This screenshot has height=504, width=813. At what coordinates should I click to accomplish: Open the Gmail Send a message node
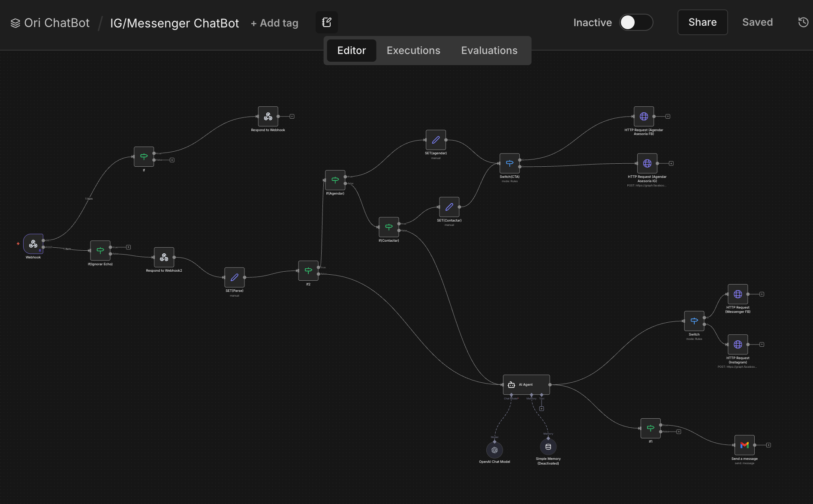point(744,445)
